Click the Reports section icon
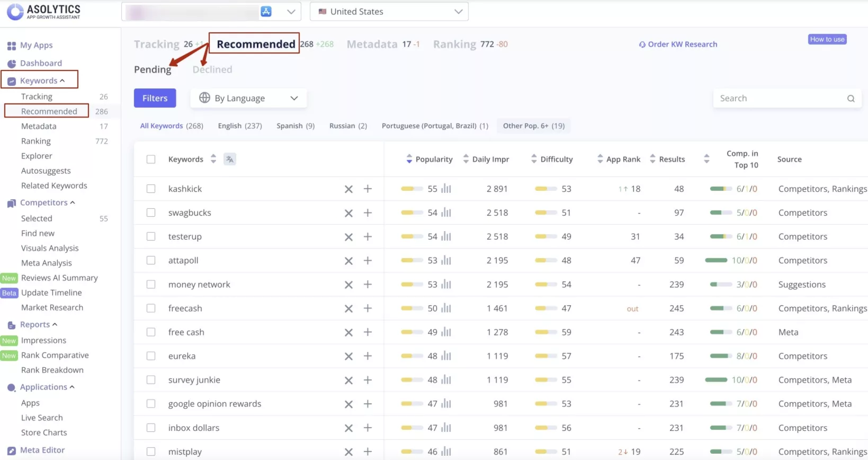The image size is (868, 460). point(11,325)
